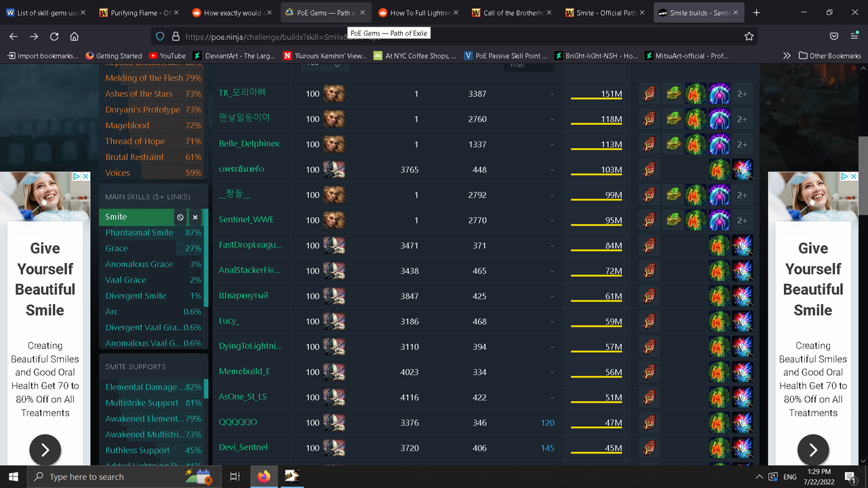Go back using the browser back arrow

[x=14, y=37]
